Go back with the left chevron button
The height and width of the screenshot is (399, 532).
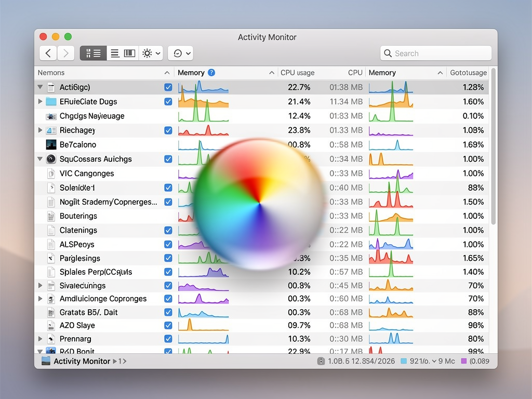(x=48, y=54)
